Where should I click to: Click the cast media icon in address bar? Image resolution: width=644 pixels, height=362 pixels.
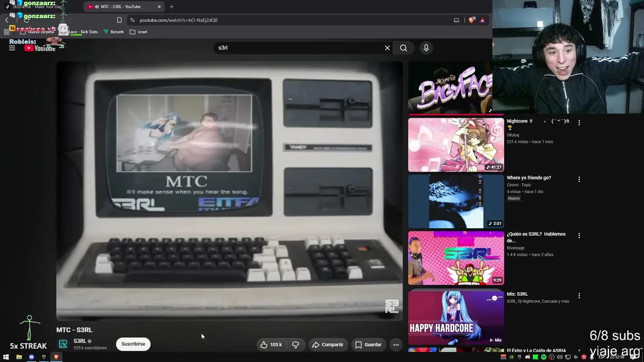456,20
